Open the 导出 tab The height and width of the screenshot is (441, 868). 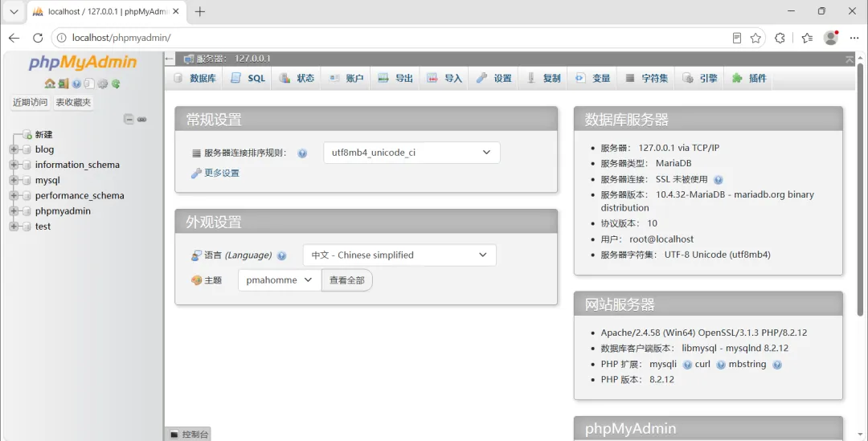pyautogui.click(x=395, y=78)
